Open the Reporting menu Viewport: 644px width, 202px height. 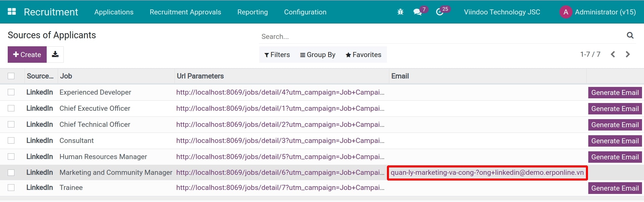[x=252, y=12]
